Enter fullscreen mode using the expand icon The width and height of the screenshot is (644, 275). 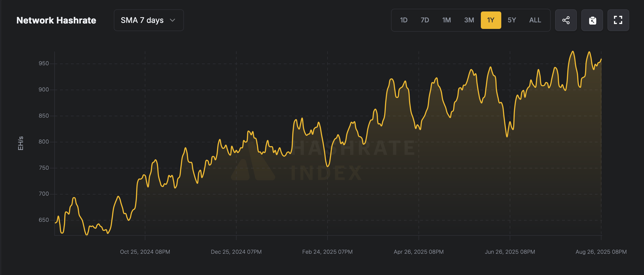point(618,20)
